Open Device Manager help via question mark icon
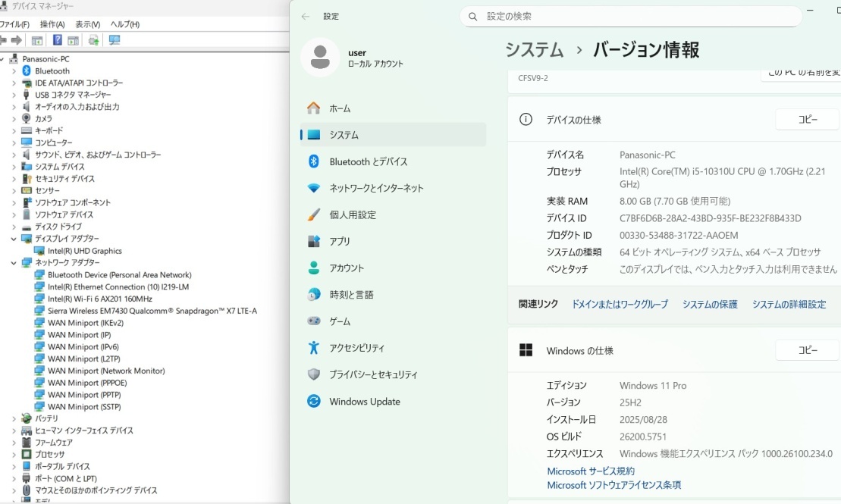This screenshot has height=504, width=841. pos(58,39)
